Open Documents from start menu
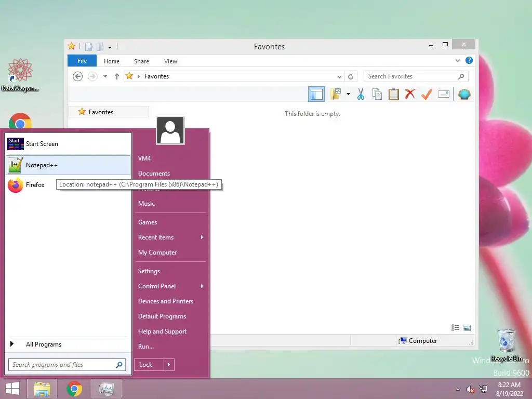This screenshot has width=532, height=399. (x=154, y=174)
